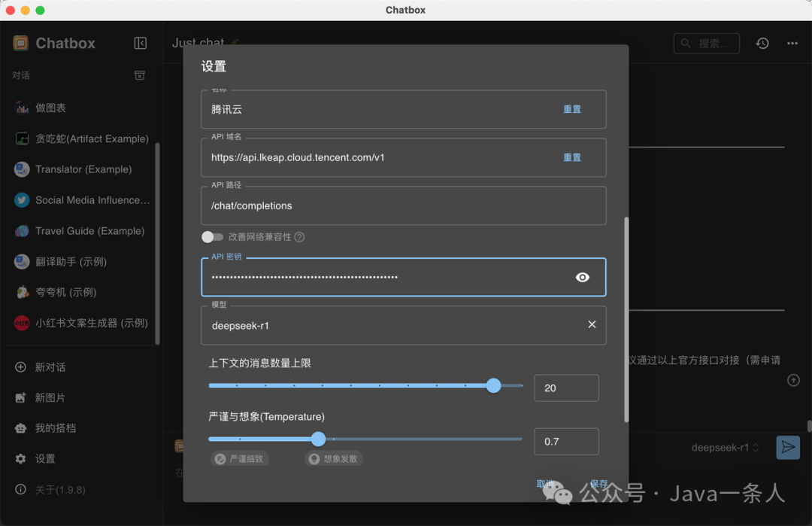
Task: Reset the API 域名 field with 重置
Action: click(x=571, y=157)
